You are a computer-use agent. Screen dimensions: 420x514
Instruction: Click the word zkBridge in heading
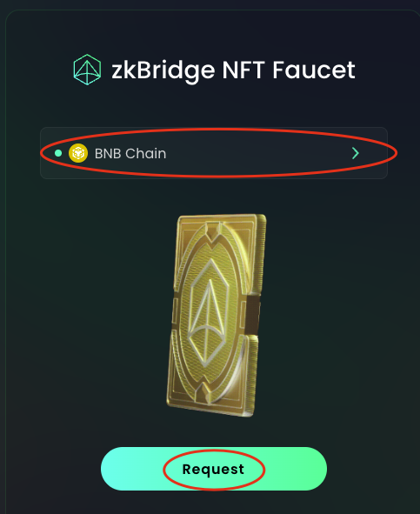(x=163, y=70)
